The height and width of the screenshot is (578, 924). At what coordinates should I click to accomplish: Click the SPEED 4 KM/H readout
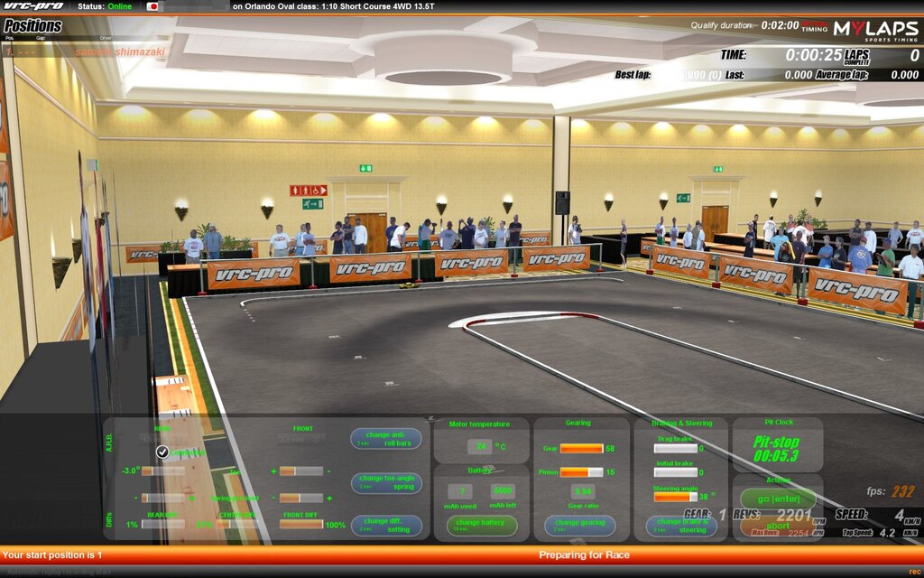[x=877, y=516]
